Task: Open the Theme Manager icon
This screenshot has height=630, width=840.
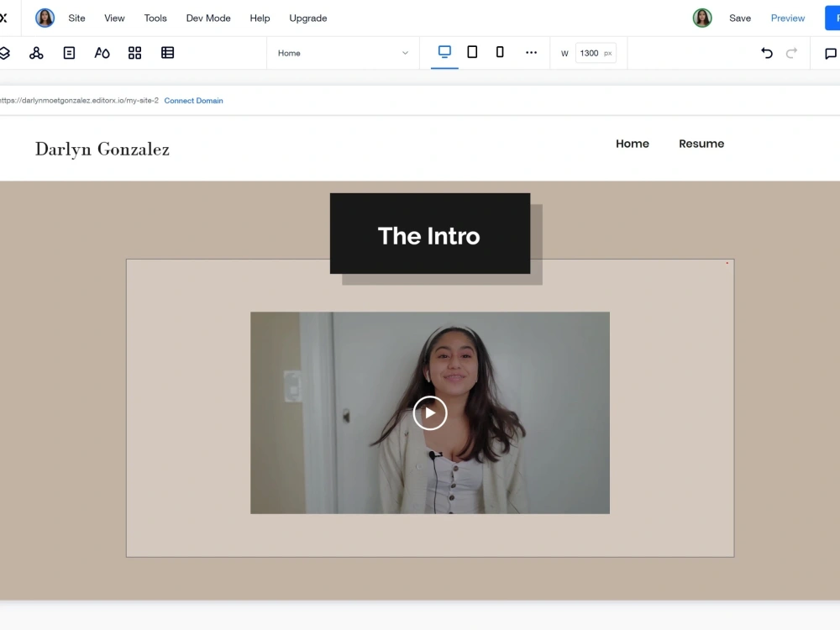Action: (102, 53)
